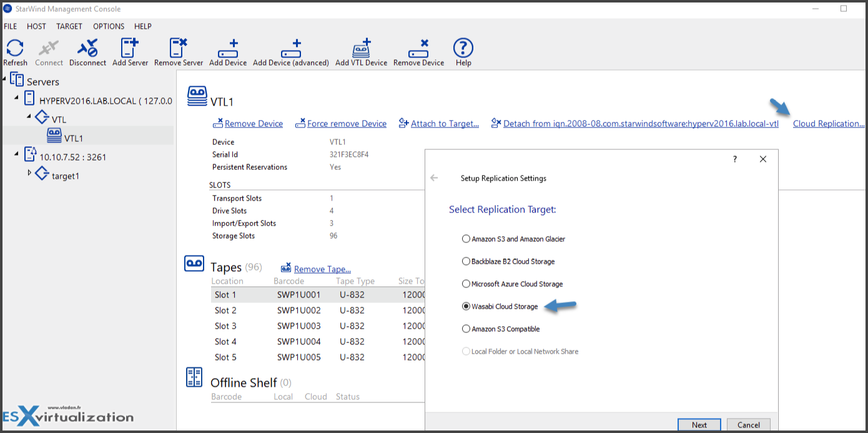Select Amazon S3 and Amazon Glacier option
The height and width of the screenshot is (433, 868).
point(466,239)
